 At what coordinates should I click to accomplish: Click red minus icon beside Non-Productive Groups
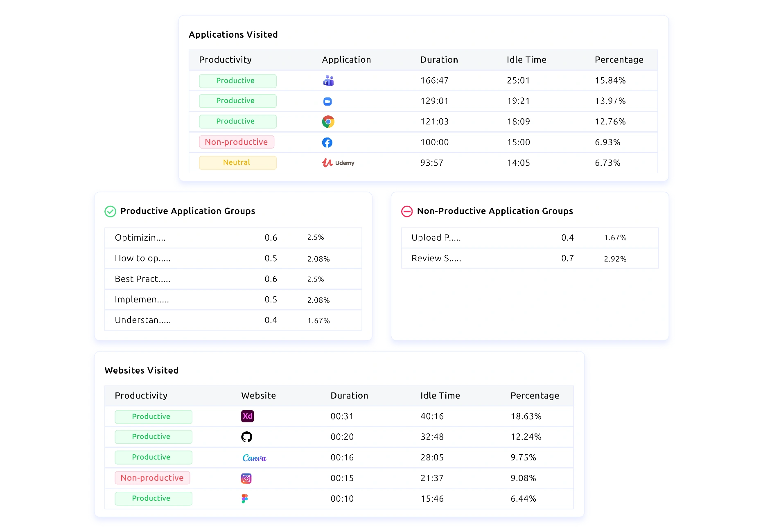point(406,211)
